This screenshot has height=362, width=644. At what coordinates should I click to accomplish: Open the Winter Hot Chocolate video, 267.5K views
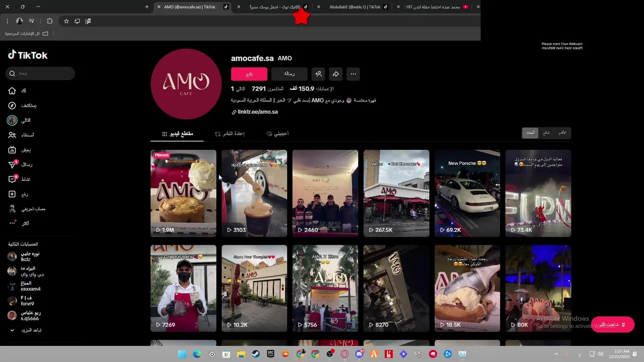click(x=396, y=193)
